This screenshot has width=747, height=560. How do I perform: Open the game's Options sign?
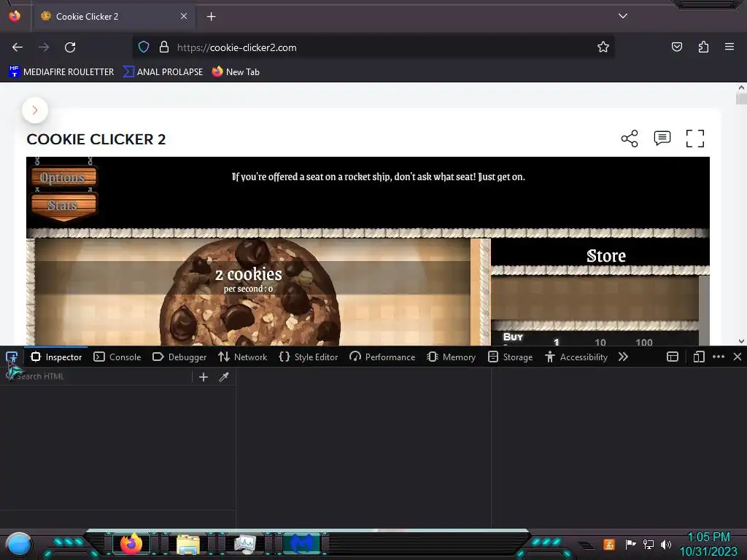click(63, 178)
